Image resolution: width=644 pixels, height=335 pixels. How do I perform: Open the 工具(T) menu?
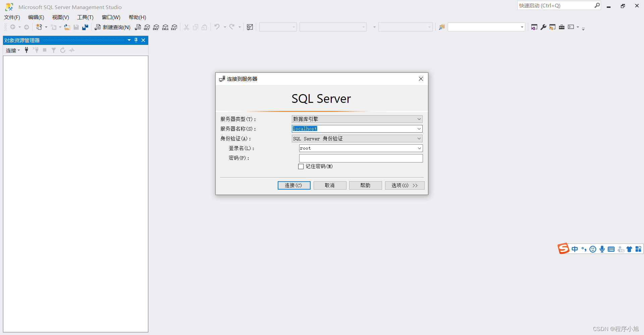coord(86,17)
